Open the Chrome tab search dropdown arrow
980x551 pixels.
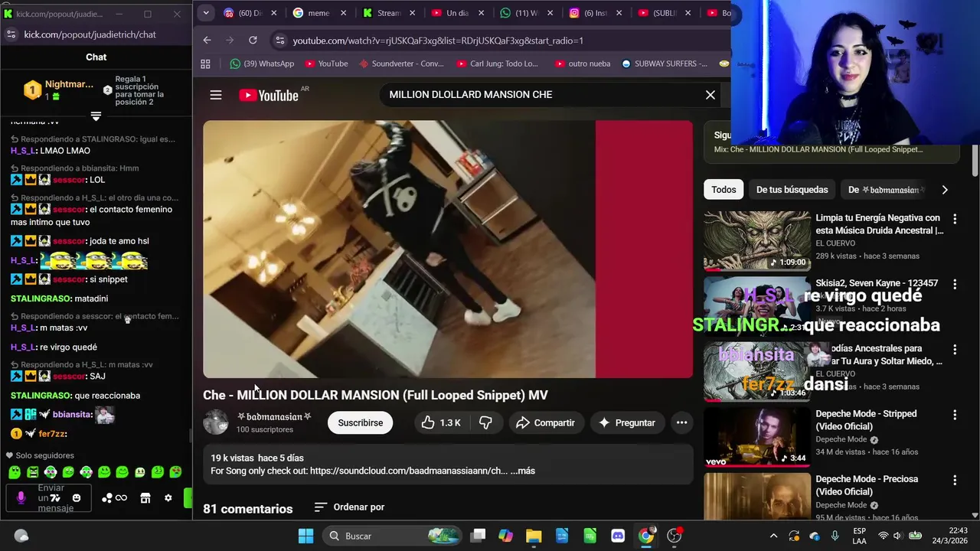[x=205, y=13]
